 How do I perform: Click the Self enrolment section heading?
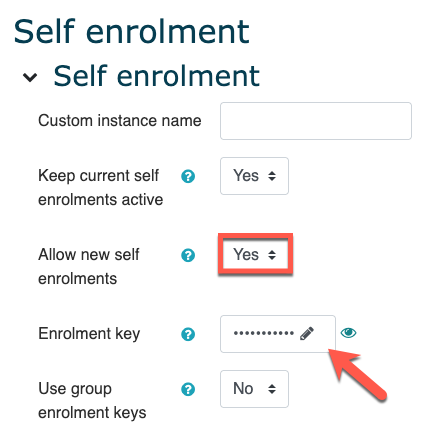click(x=156, y=76)
